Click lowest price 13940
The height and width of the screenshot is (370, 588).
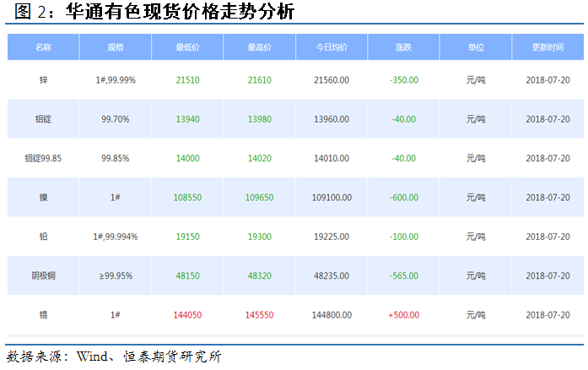pos(188,119)
